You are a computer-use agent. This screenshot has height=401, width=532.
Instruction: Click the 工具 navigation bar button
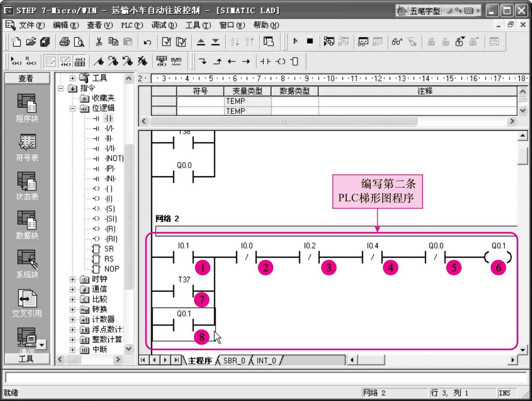coord(27,359)
